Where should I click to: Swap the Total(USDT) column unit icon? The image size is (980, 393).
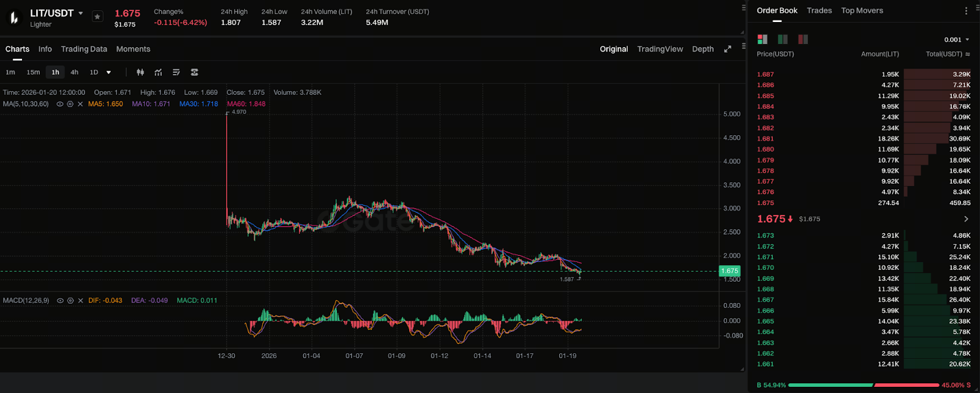coord(968,54)
